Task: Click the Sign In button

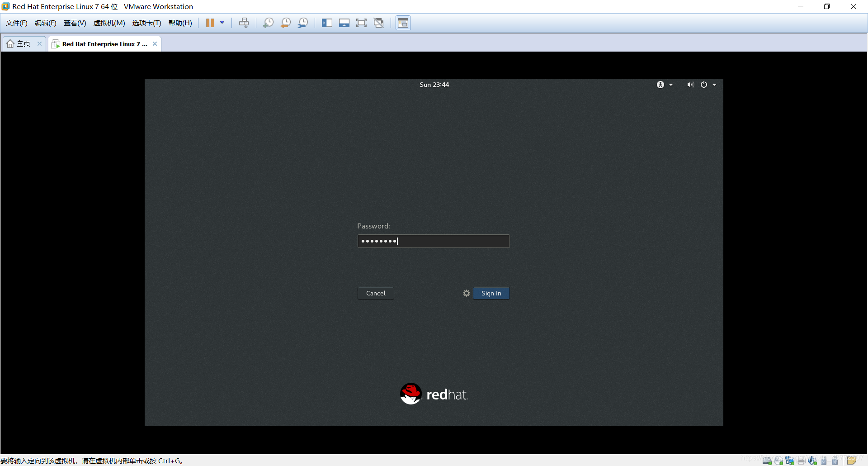Action: 491,293
